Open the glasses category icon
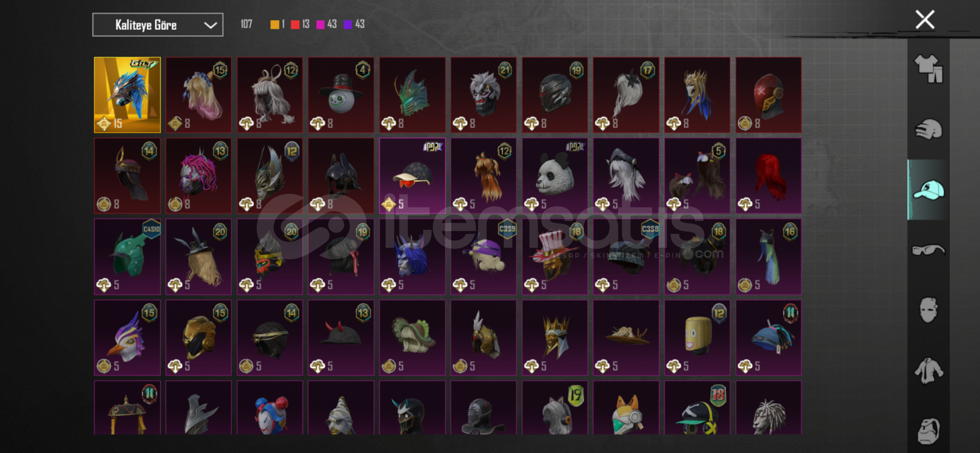This screenshot has height=453, width=980. pyautogui.click(x=928, y=250)
